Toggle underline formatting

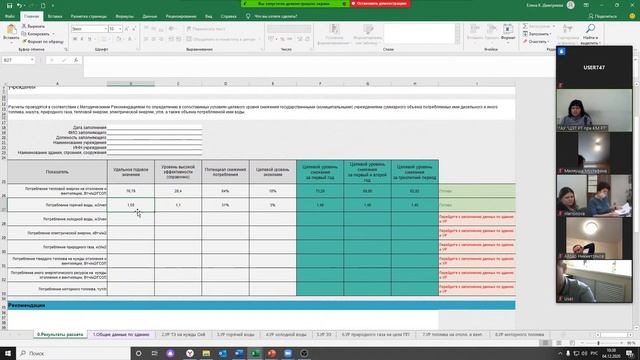pyautogui.click(x=90, y=39)
